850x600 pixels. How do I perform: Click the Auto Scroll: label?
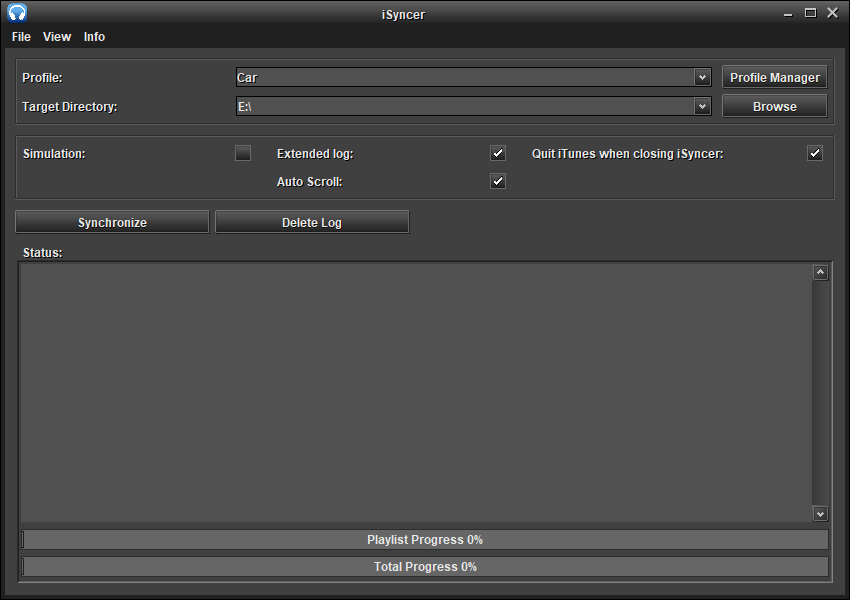(310, 182)
